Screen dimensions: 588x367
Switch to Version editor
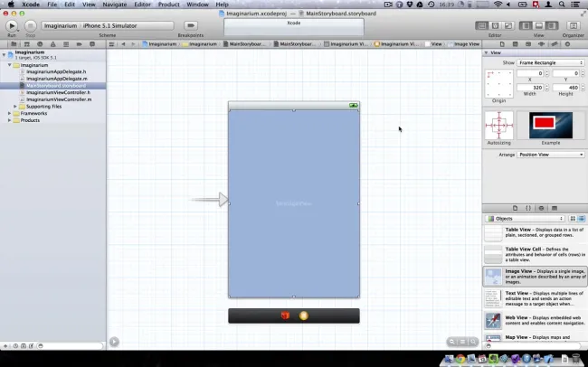508,25
